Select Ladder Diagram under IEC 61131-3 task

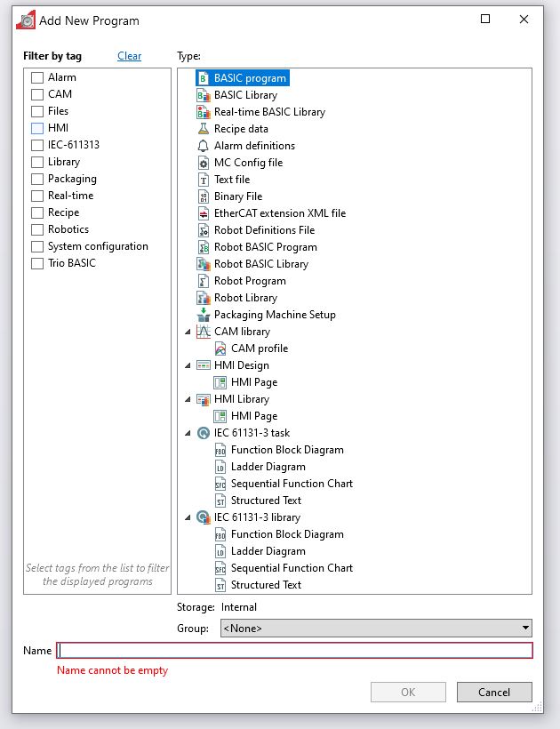click(268, 467)
